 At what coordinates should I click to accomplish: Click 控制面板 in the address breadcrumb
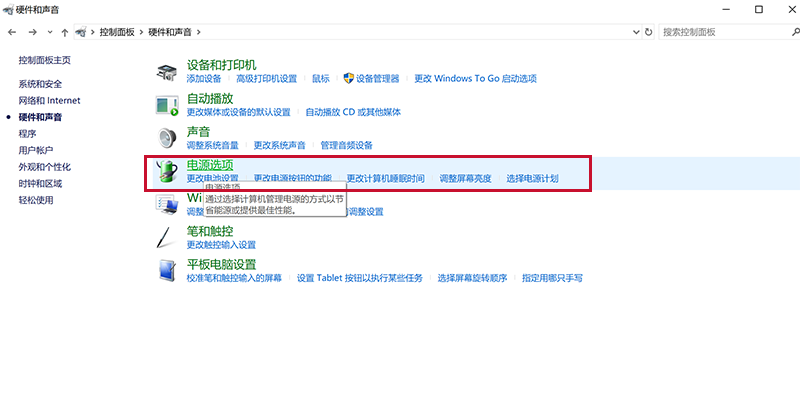tap(117, 32)
